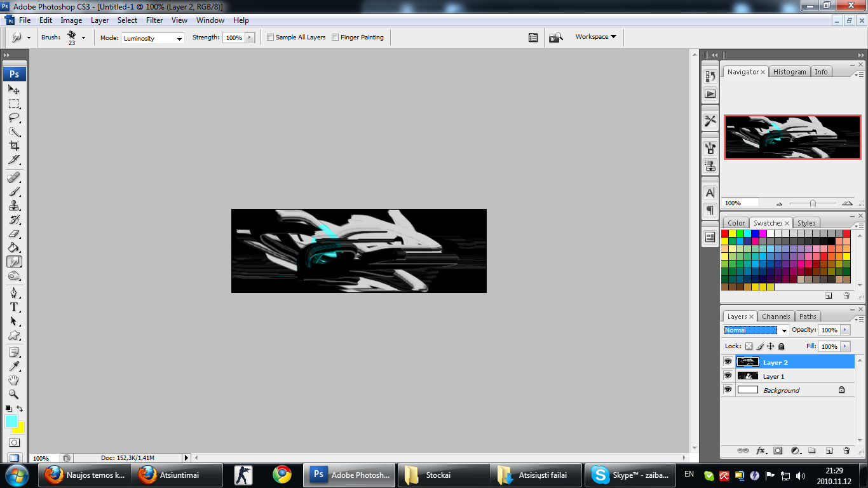This screenshot has height=488, width=868.
Task: Select the Horizontal Type tool
Action: [x=14, y=307]
